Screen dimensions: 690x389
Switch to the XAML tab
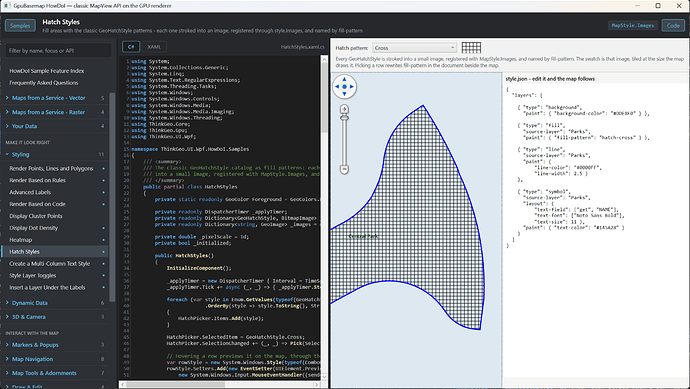coord(154,47)
